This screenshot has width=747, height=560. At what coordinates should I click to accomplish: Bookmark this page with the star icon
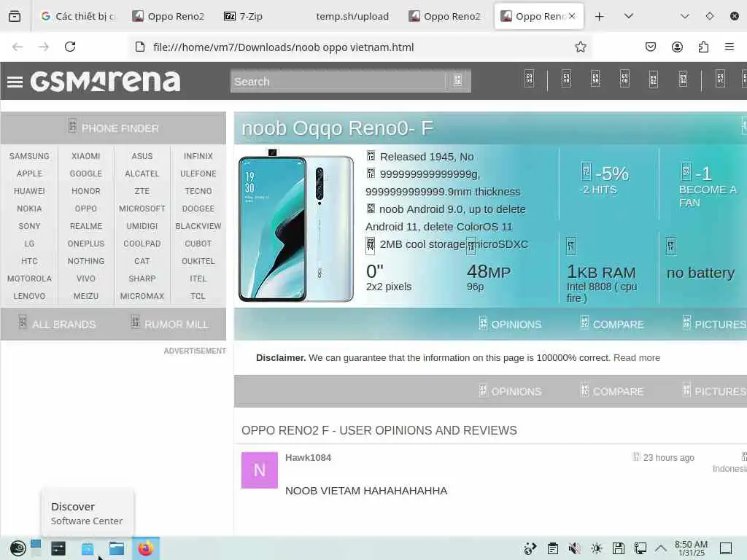[580, 47]
